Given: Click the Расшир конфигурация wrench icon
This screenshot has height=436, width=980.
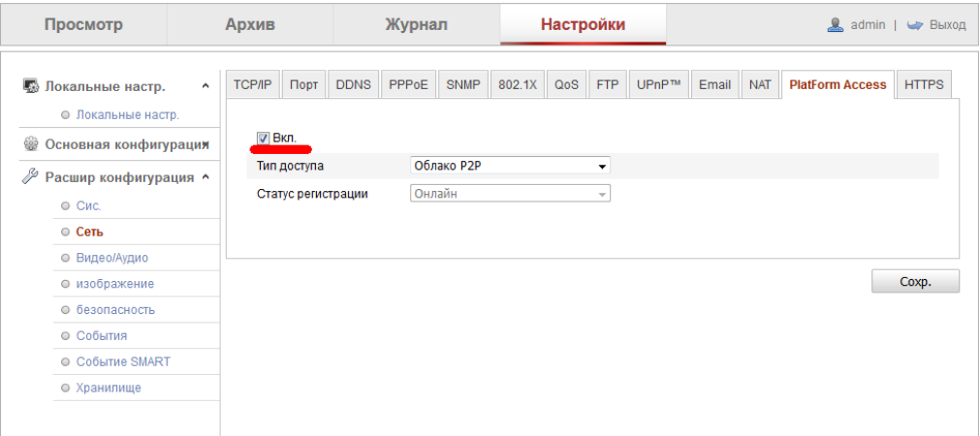Looking at the screenshot, I should (x=30, y=177).
